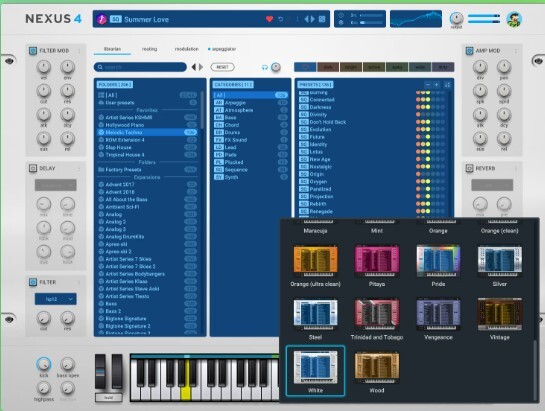Click the SY tag icon beside Synth
The width and height of the screenshot is (545, 411).
click(x=218, y=177)
